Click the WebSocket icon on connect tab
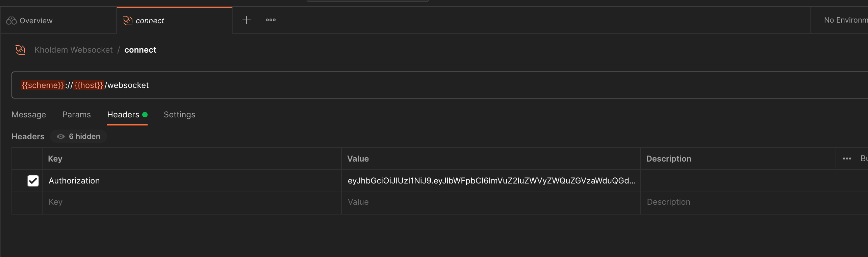868x257 pixels. pos(128,21)
